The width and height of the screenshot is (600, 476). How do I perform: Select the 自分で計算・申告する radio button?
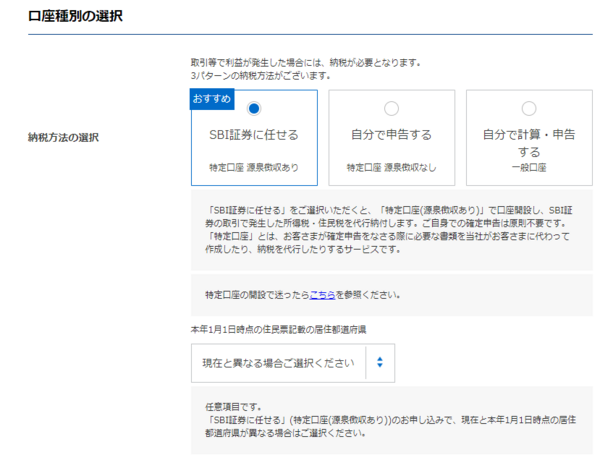[529, 109]
